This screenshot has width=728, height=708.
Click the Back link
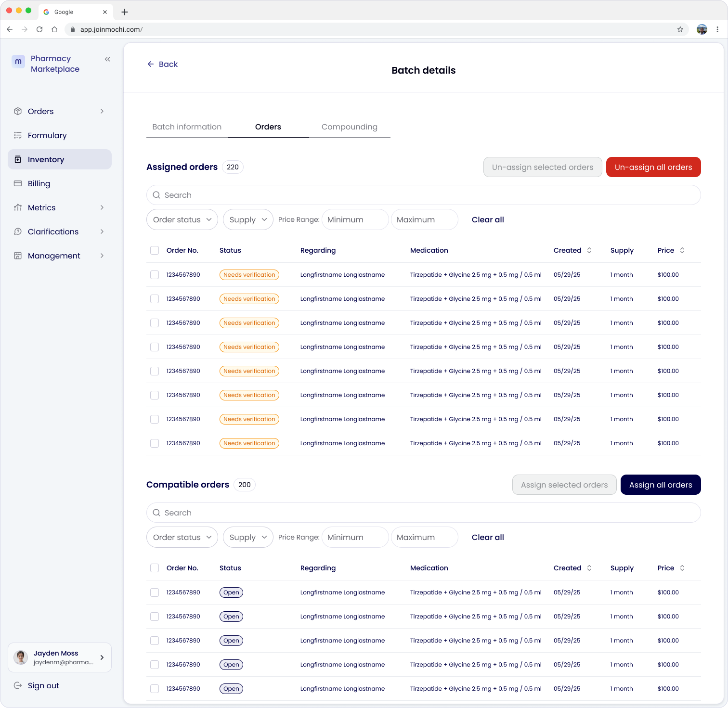pyautogui.click(x=162, y=64)
